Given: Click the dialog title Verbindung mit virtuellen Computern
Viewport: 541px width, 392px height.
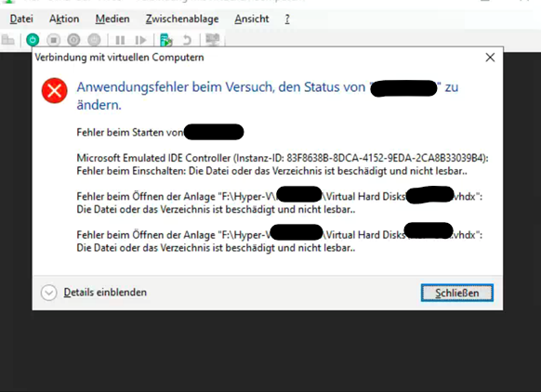Looking at the screenshot, I should tap(119, 58).
